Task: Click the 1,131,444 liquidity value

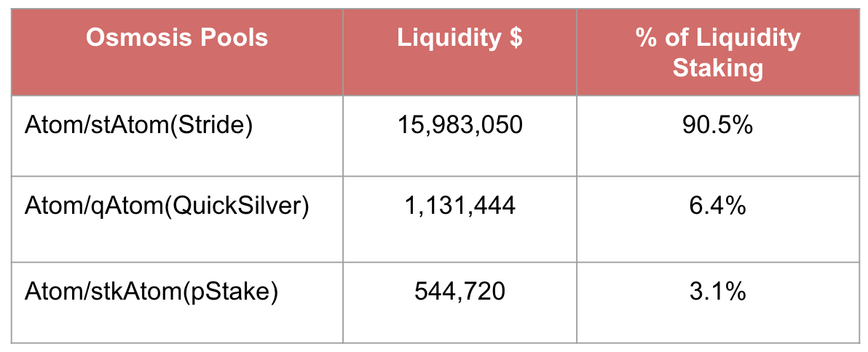Action: click(459, 207)
